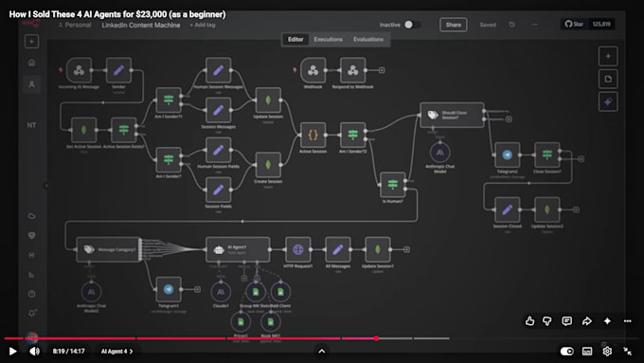The width and height of the screenshot is (644, 363).
Task: Click the thumbs down dislike icon
Action: coord(547,321)
